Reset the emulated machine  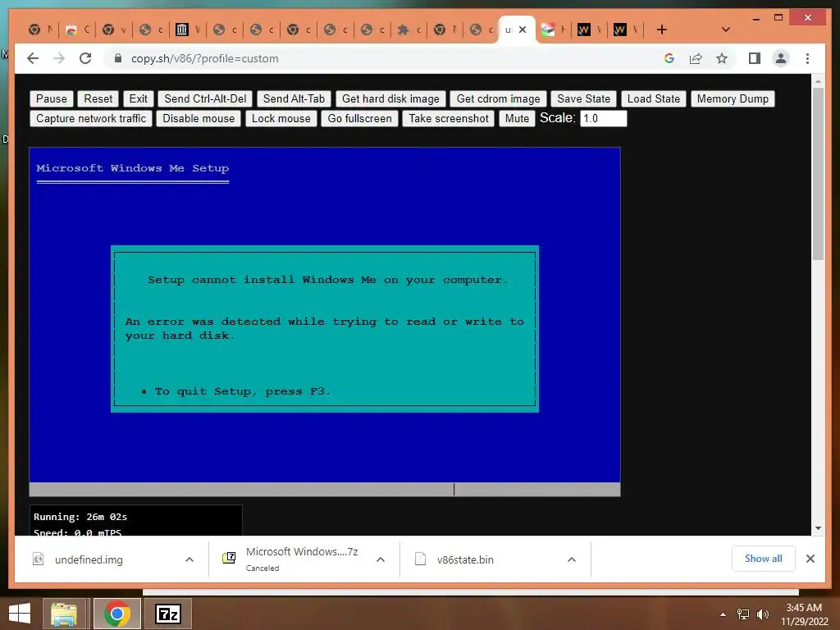tap(98, 98)
